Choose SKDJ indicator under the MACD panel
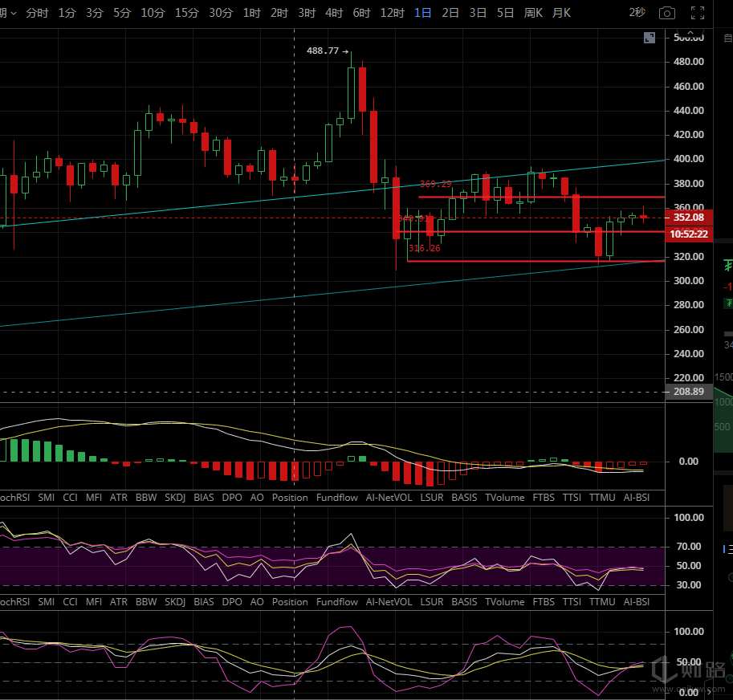Image resolution: width=733 pixels, height=700 pixels. point(176,498)
